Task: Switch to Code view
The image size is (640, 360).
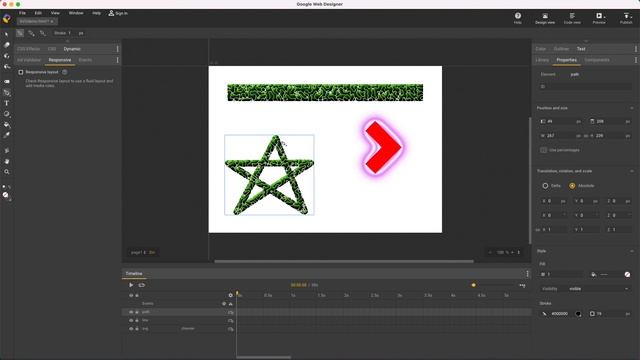Action: pyautogui.click(x=572, y=18)
